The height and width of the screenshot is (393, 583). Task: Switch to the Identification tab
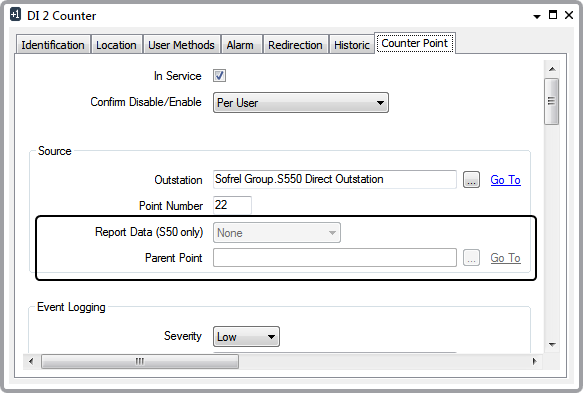53,45
